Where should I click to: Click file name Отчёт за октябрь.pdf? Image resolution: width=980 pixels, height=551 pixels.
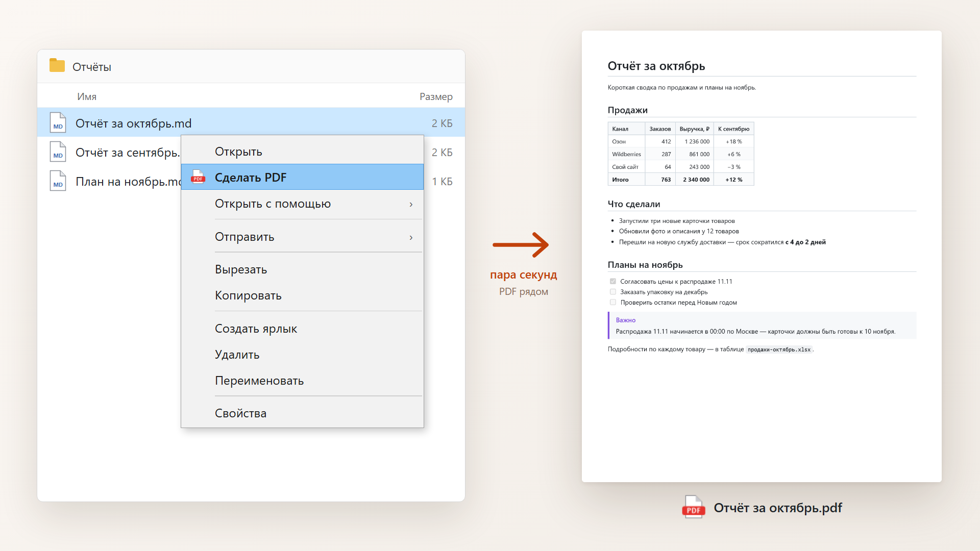(x=778, y=508)
